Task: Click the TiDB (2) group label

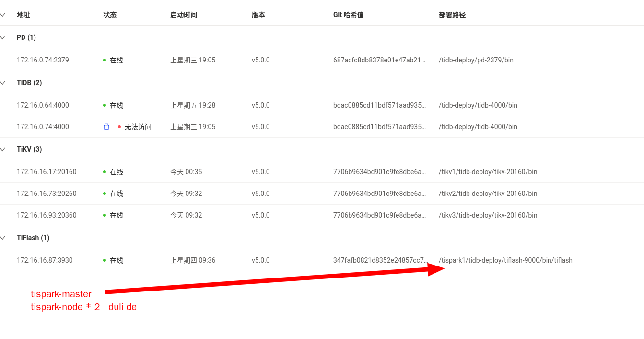Action: (x=29, y=83)
